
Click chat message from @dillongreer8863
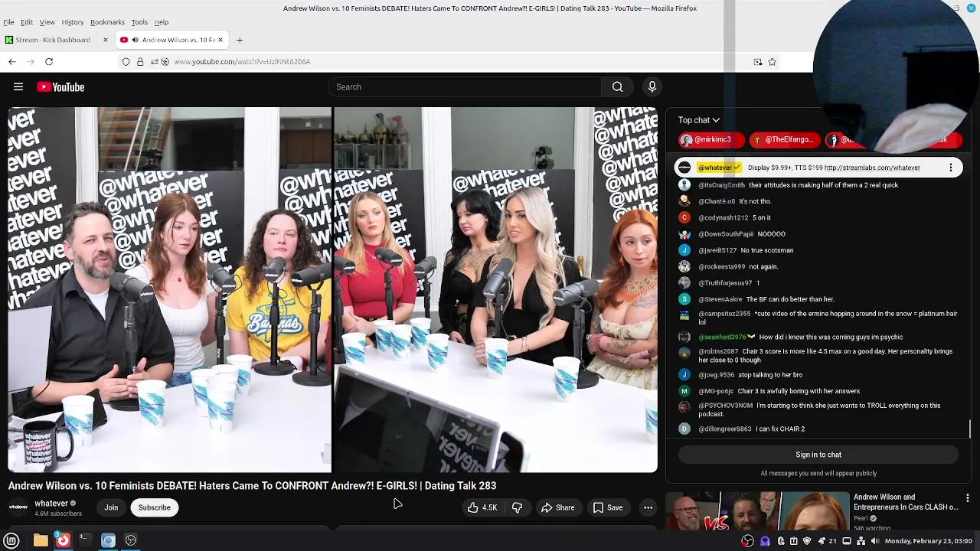point(818,429)
